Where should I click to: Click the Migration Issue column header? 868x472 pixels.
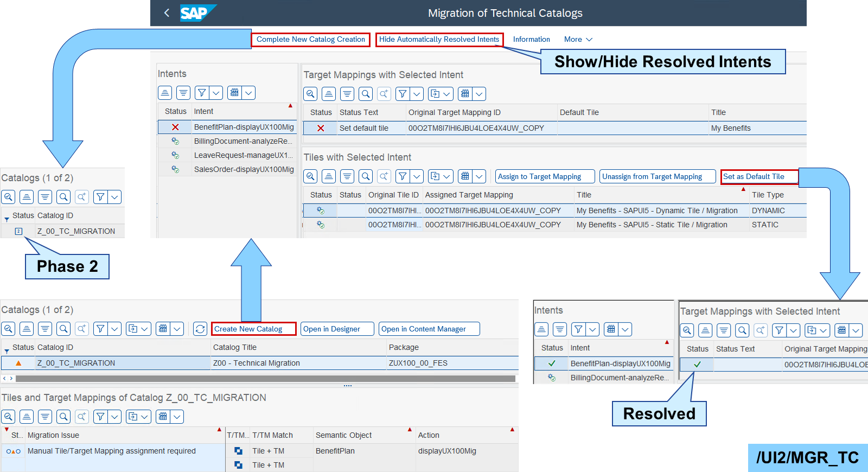coord(124,435)
